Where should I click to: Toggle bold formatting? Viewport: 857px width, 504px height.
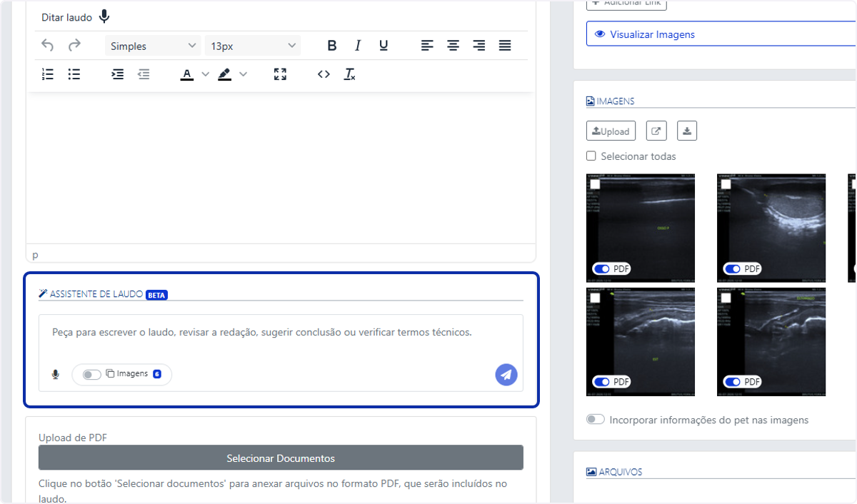(x=332, y=46)
